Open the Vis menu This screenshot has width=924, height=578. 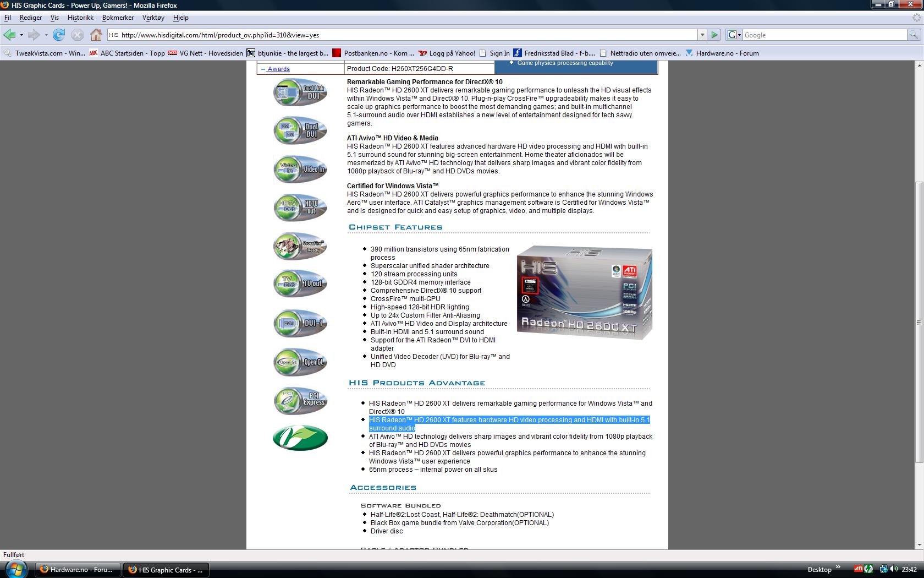[54, 18]
